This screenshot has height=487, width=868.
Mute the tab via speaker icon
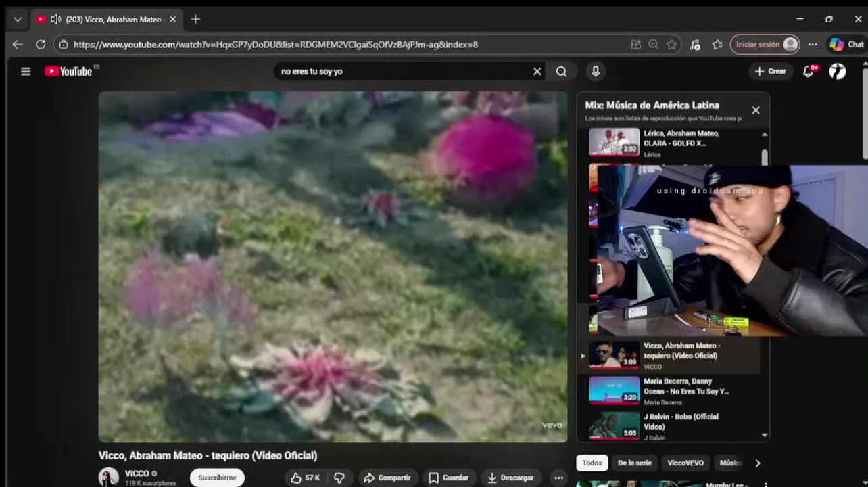pos(56,20)
